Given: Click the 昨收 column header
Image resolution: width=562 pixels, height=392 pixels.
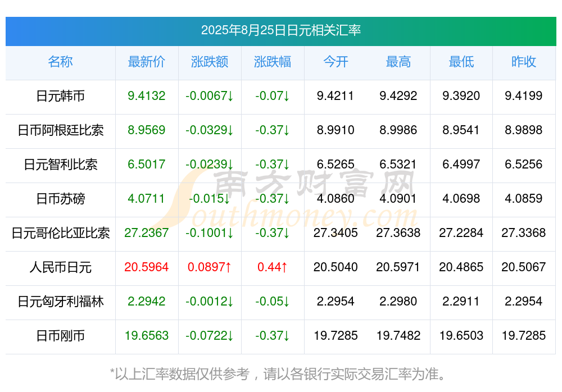Looking at the screenshot, I should [524, 62].
